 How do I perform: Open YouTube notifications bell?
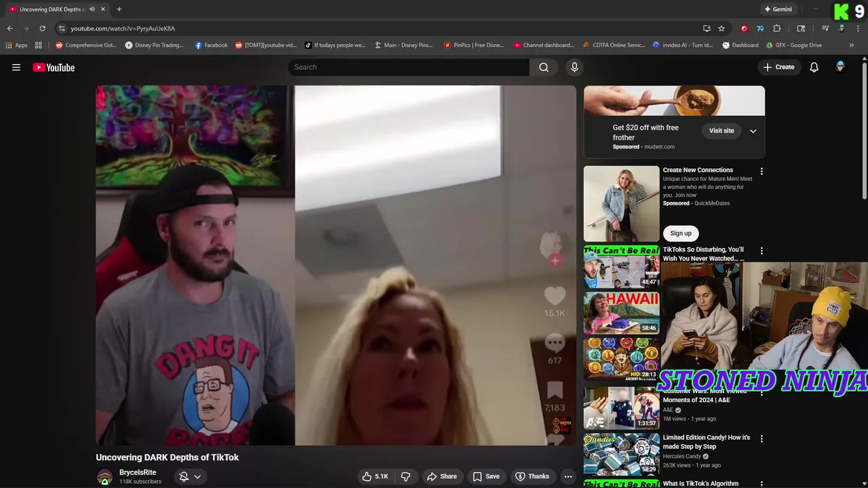(814, 67)
